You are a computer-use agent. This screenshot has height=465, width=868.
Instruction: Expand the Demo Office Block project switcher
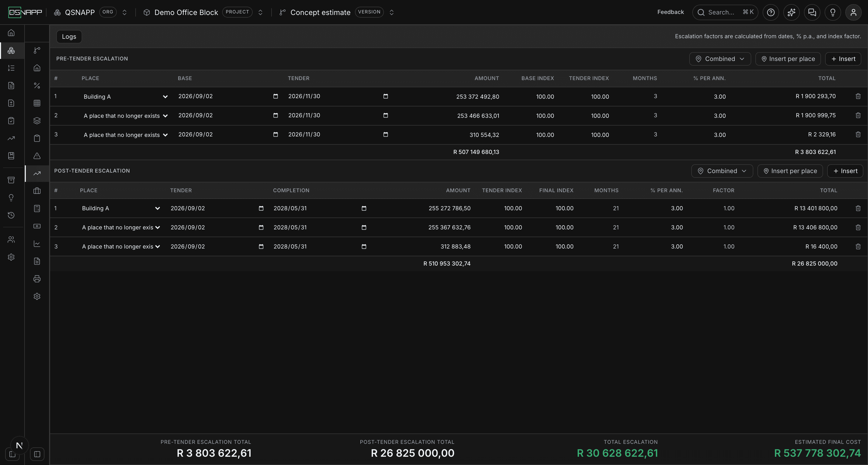260,12
